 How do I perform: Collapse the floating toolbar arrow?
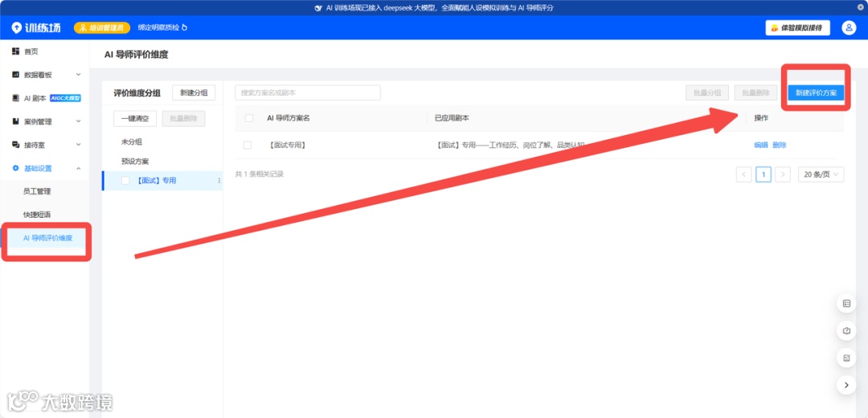[x=846, y=385]
